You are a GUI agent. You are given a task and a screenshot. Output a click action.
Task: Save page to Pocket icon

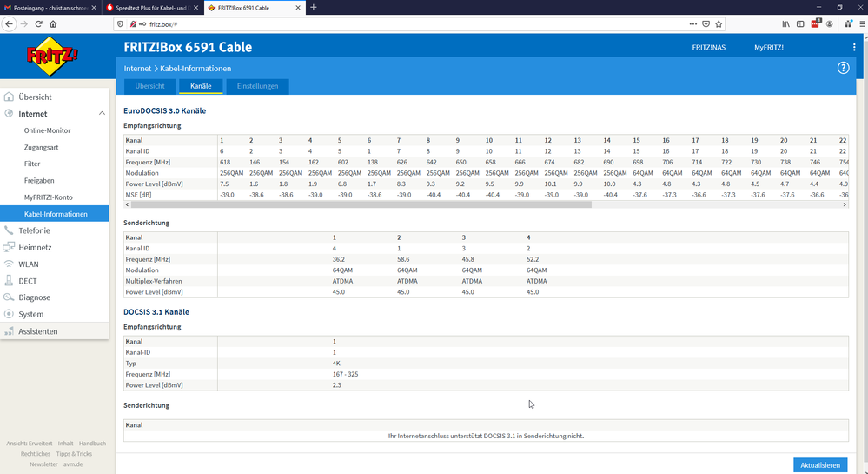706,23
